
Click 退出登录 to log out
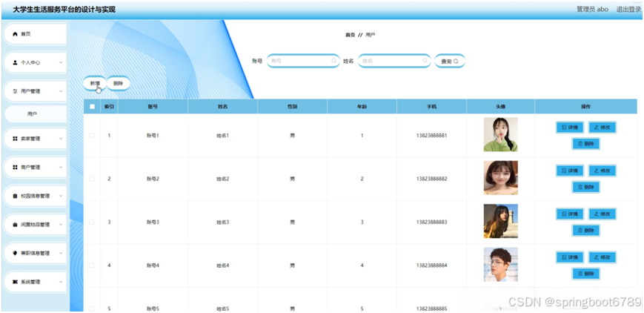pos(628,10)
